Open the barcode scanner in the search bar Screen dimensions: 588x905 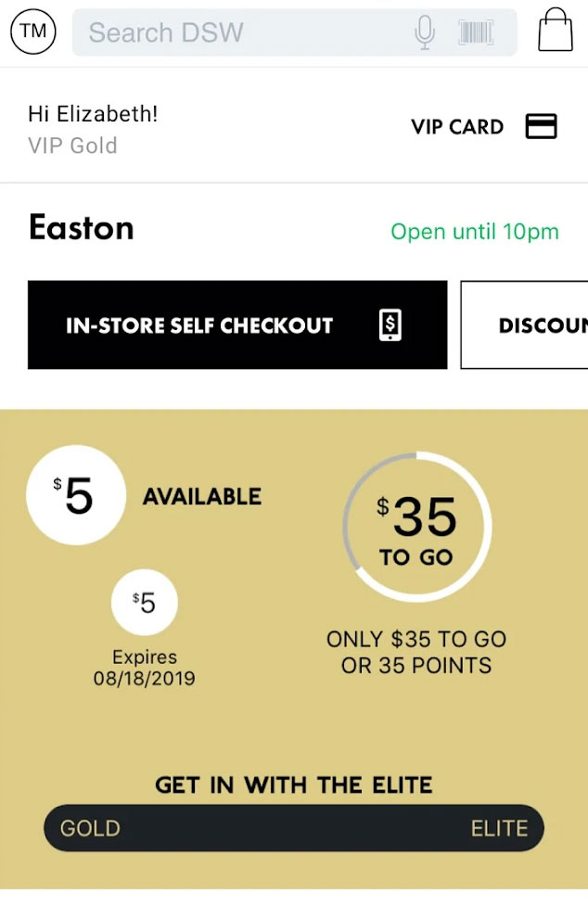(x=475, y=32)
